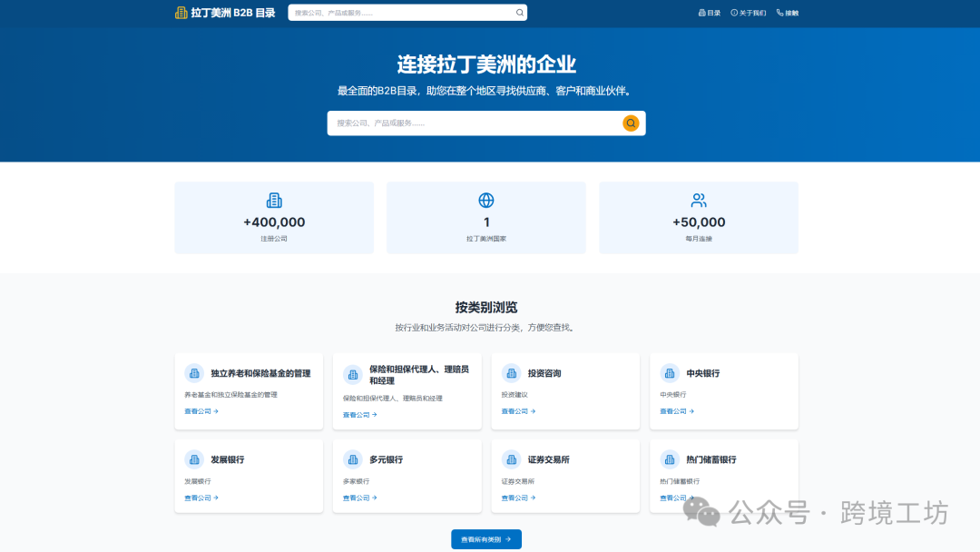Open the 关于我们 navigation item
Viewport: 980px width, 552px height.
pos(750,12)
